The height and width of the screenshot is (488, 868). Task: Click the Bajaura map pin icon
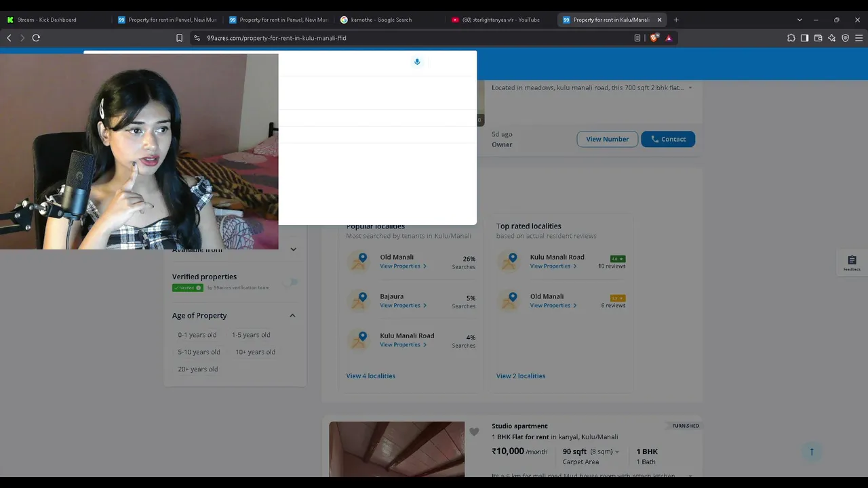point(359,300)
